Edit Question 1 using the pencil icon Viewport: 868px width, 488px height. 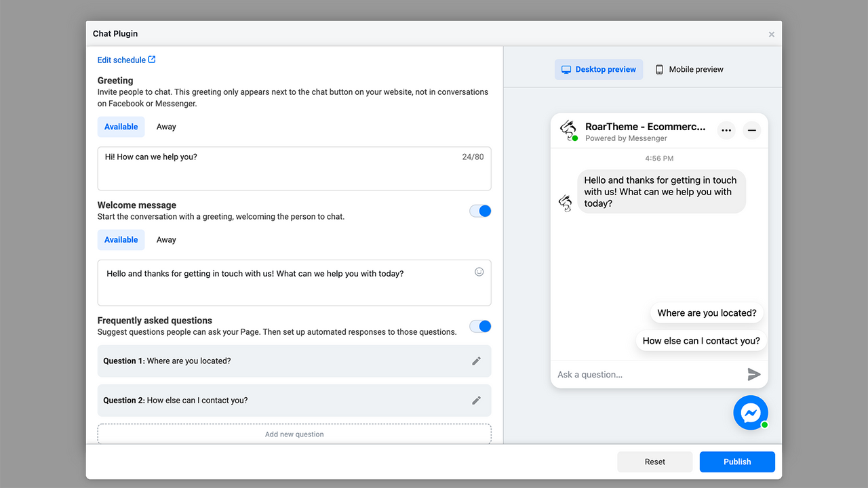(476, 361)
